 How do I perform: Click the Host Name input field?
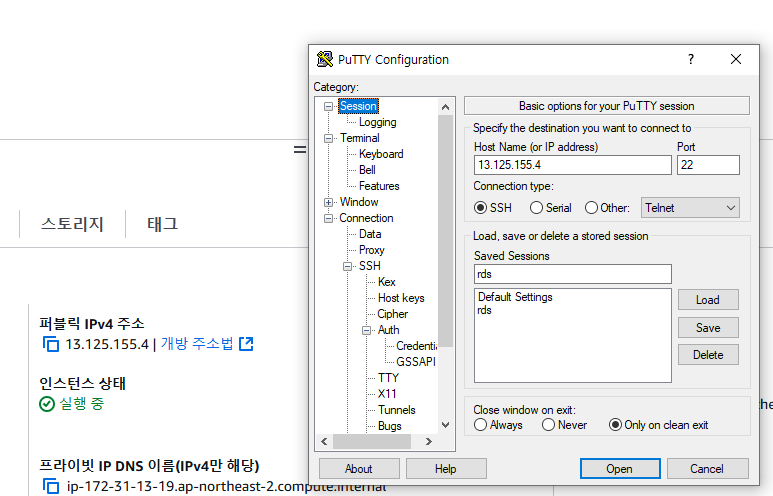(572, 165)
